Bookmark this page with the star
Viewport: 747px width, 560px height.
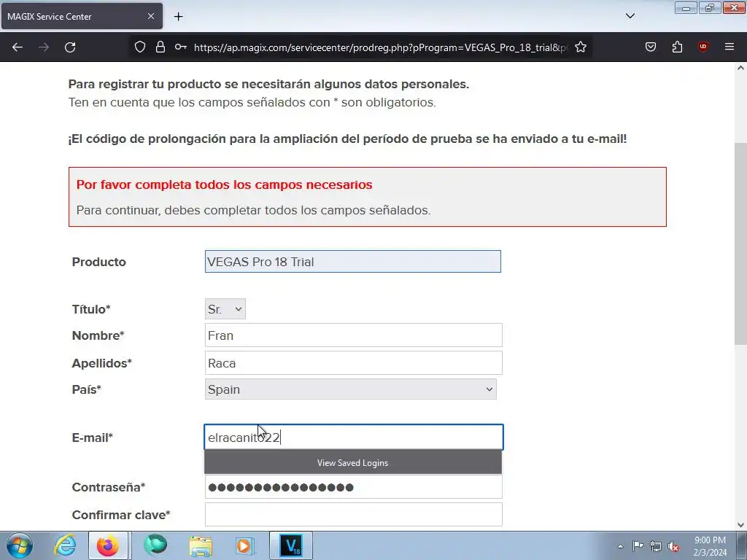[580, 47]
